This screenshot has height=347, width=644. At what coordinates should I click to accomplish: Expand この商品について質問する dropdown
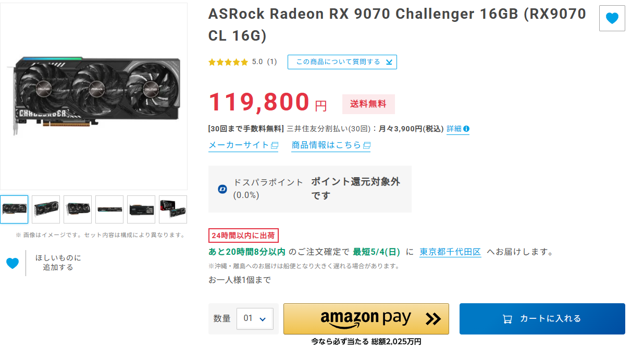tap(342, 62)
